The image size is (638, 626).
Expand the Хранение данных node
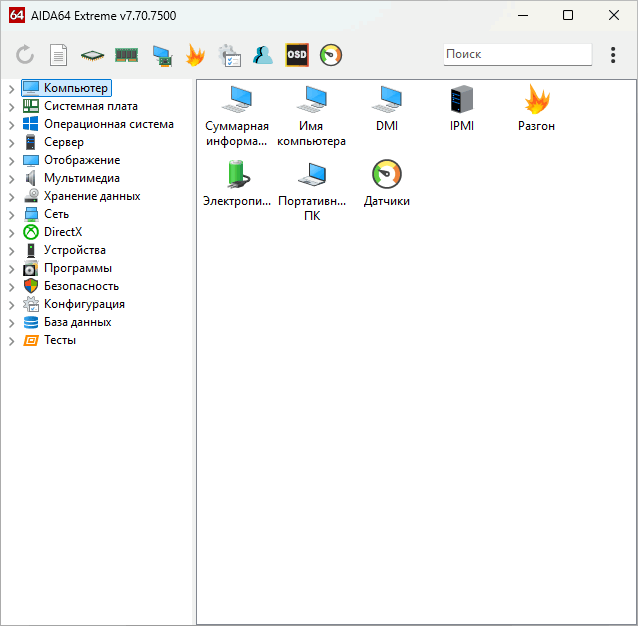(x=12, y=197)
